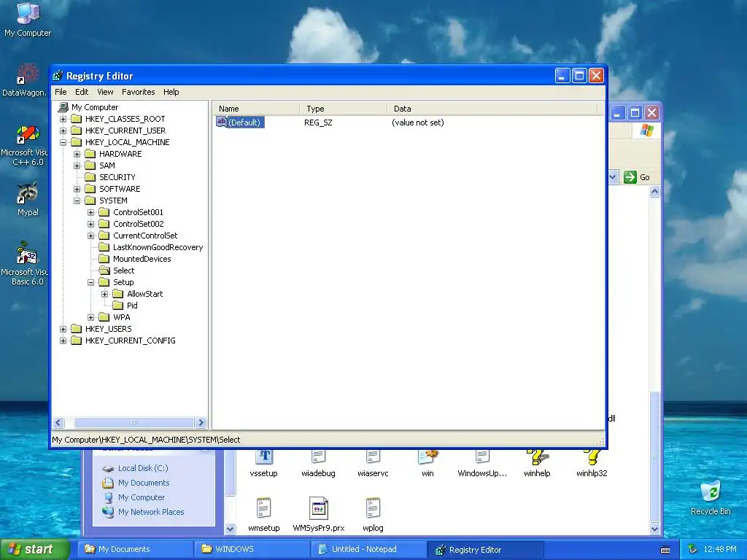
Task: Click the Registry Editor title bar icon
Action: pyautogui.click(x=58, y=76)
